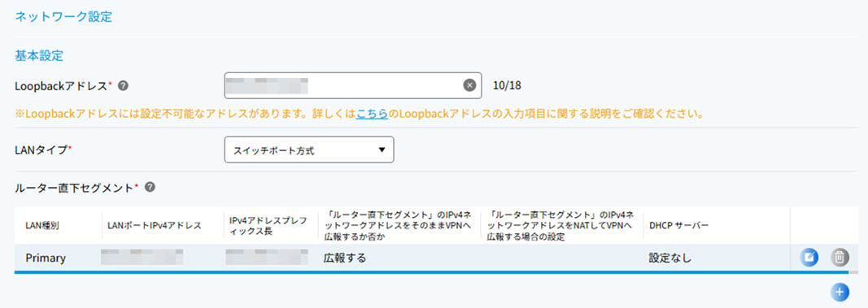Viewport: 868px width, 308px height.
Task: Click the black arrow in the LANタイプ combo box
Action: click(382, 150)
